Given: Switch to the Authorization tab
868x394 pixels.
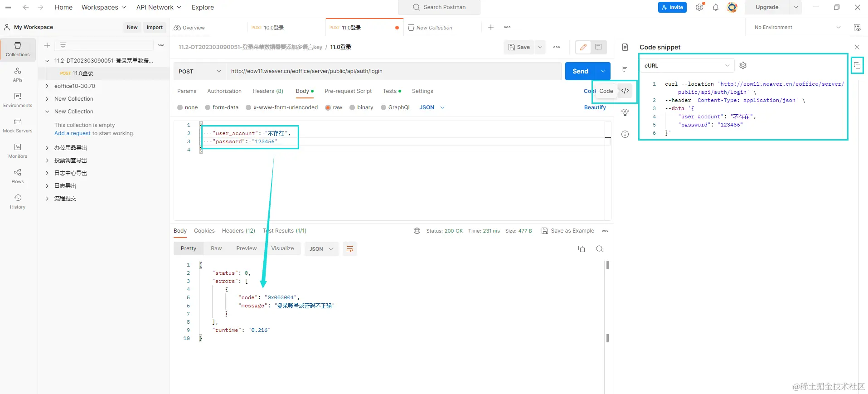Looking at the screenshot, I should click(x=224, y=91).
